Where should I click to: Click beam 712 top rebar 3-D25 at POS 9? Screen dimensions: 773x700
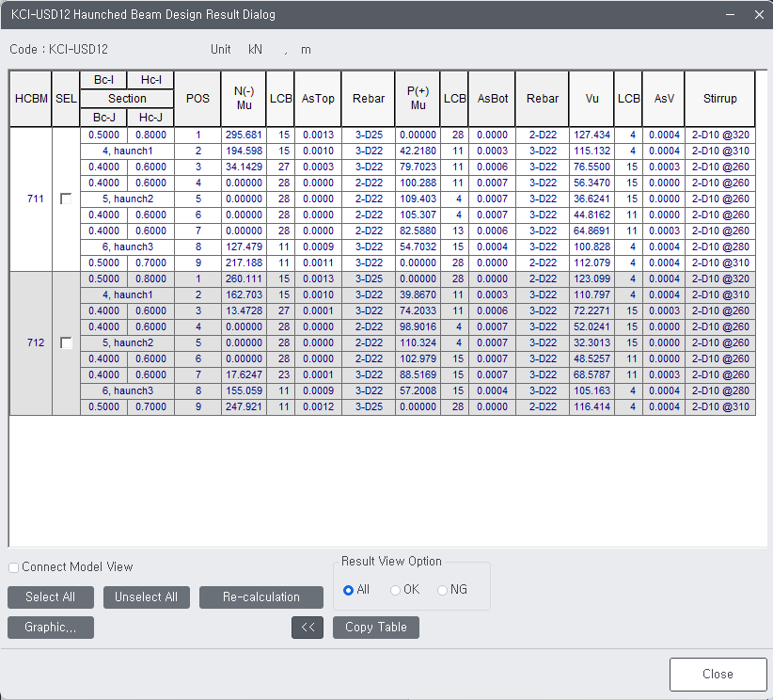[x=369, y=407]
